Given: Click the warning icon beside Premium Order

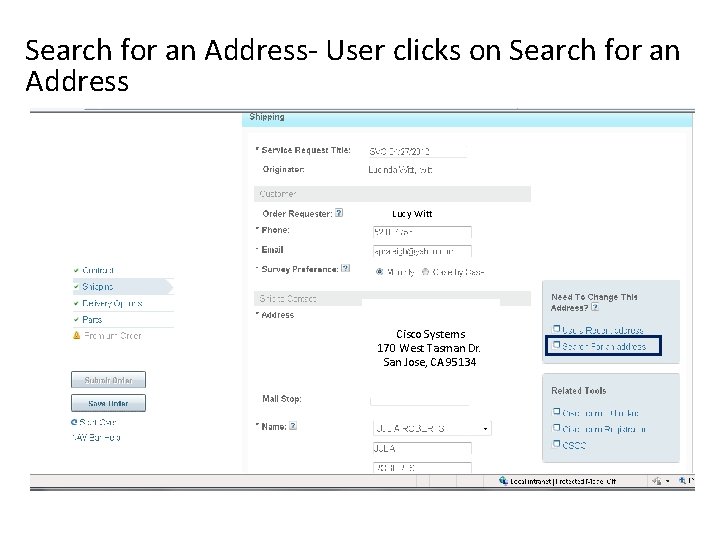Looking at the screenshot, I should [77, 335].
